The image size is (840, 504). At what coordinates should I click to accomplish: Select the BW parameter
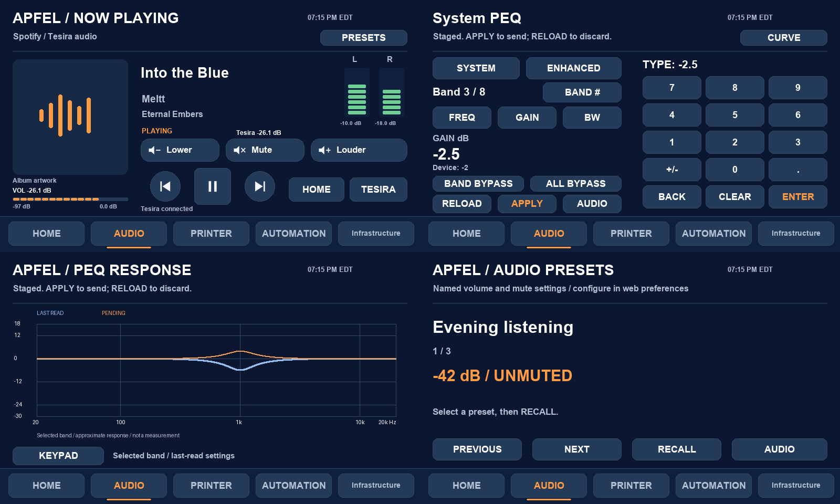pos(592,118)
